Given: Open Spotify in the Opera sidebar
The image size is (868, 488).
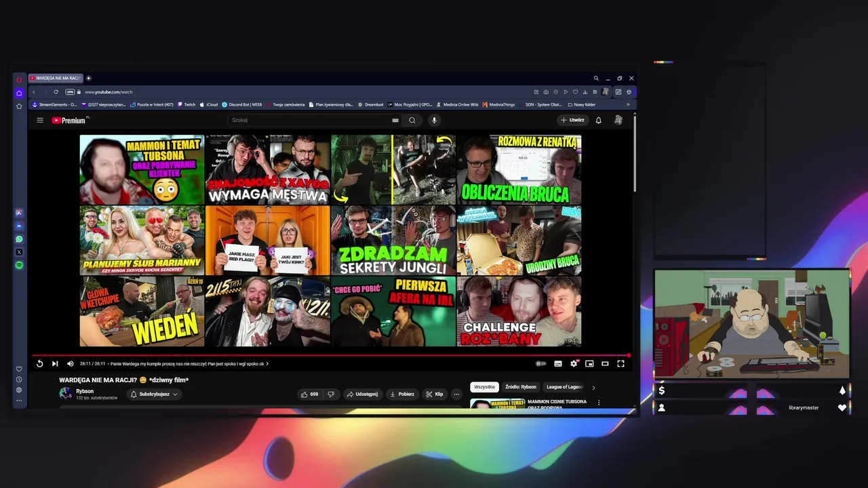Looking at the screenshot, I should pyautogui.click(x=19, y=265).
